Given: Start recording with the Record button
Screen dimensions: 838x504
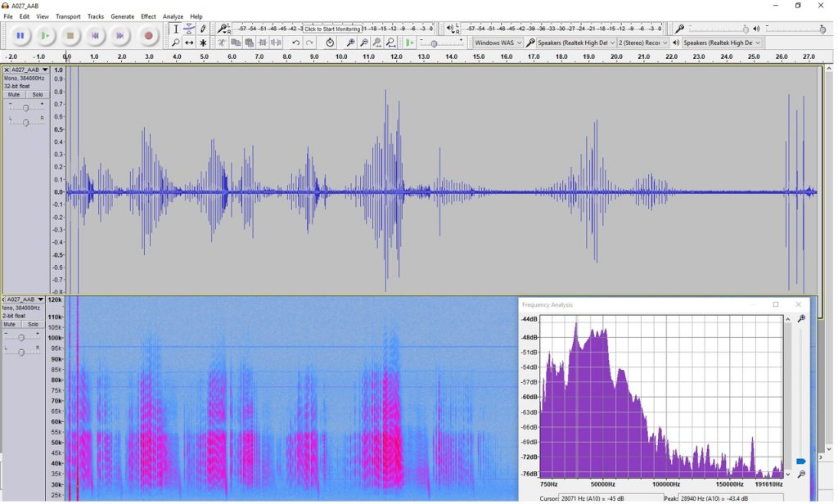Looking at the screenshot, I should 149,36.
